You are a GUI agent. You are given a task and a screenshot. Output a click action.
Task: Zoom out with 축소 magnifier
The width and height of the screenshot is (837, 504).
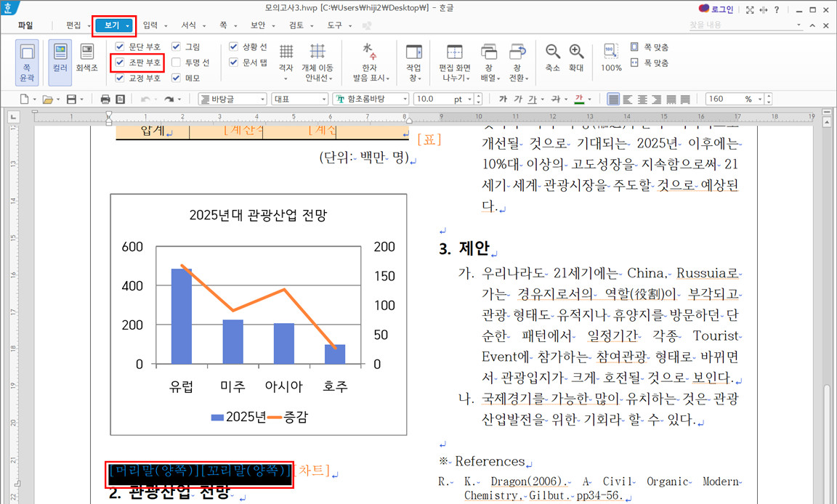552,57
